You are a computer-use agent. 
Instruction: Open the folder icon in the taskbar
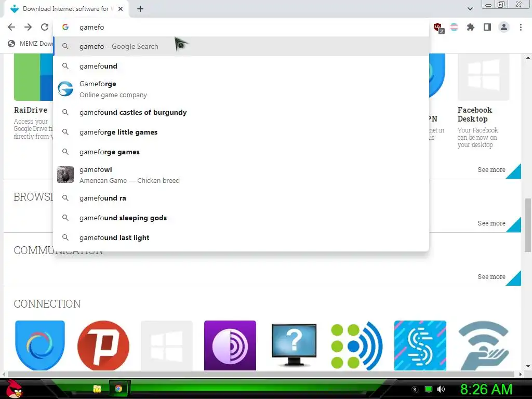(97, 389)
